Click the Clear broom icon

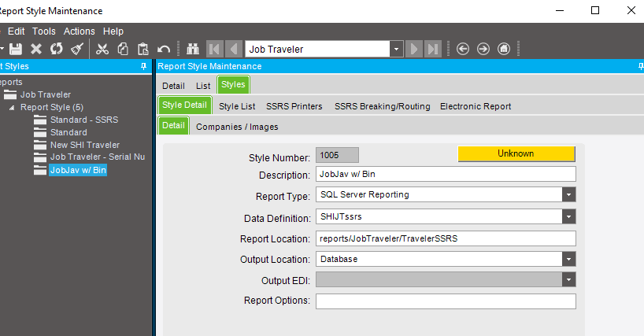tap(77, 49)
